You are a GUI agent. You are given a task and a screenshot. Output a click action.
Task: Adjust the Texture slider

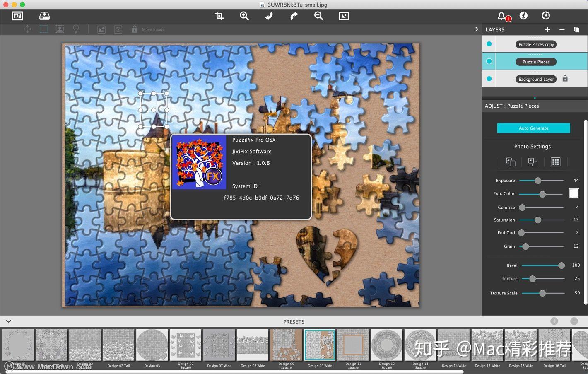543,279
